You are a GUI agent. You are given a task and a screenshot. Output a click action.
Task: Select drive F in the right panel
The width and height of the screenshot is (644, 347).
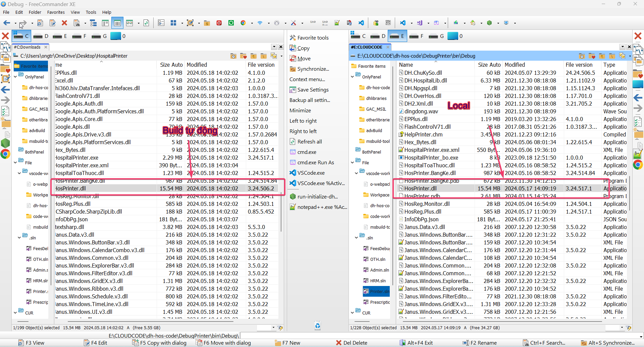(x=417, y=36)
